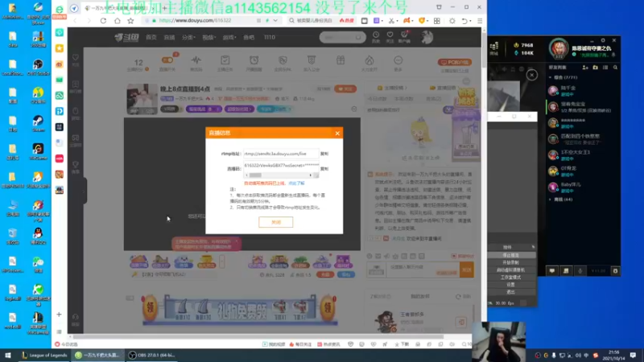Viewport: 644px width, 362px height.
Task: Open the browser extensions grid icon
Action: pyautogui.click(x=436, y=21)
